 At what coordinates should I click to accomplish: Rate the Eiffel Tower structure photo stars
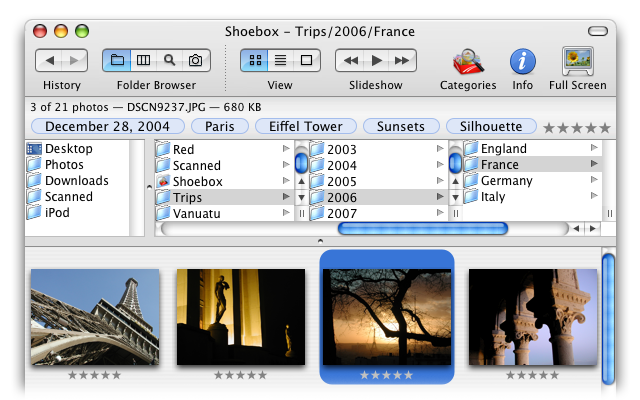point(95,375)
